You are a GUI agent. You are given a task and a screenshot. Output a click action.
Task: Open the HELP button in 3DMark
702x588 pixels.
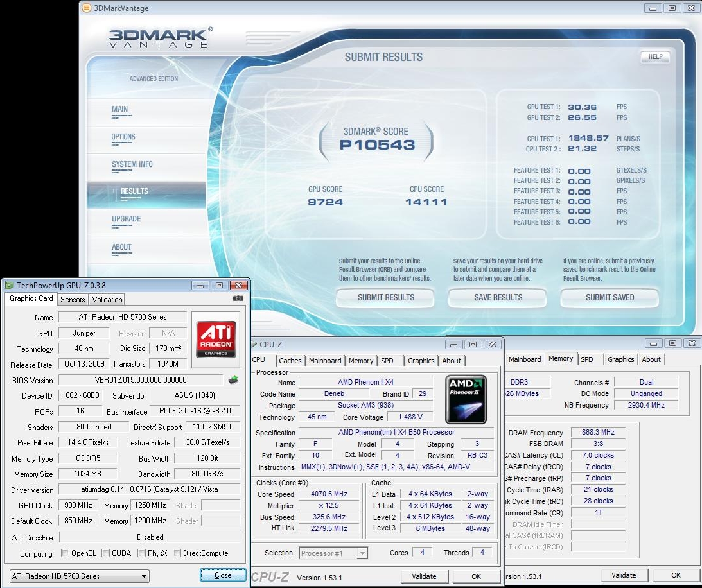pyautogui.click(x=655, y=56)
